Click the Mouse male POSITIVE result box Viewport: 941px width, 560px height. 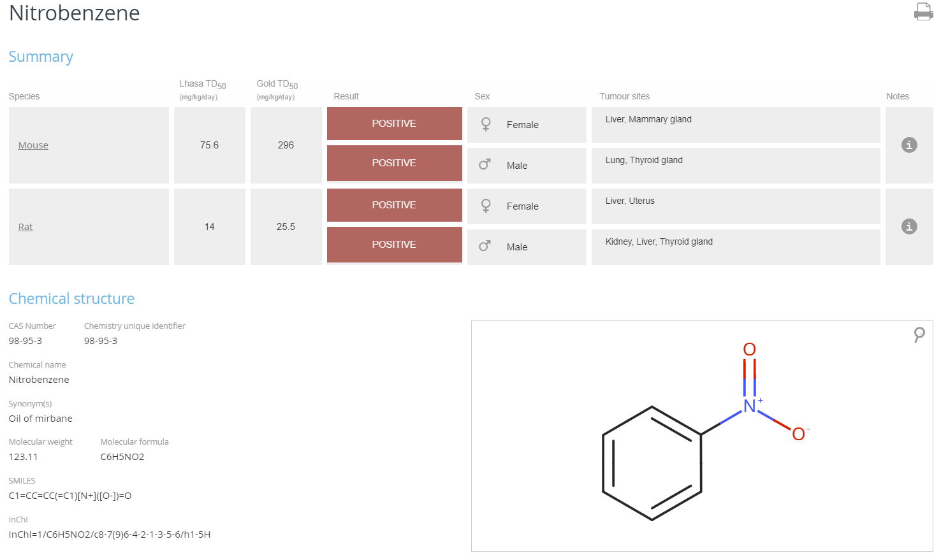coord(394,163)
